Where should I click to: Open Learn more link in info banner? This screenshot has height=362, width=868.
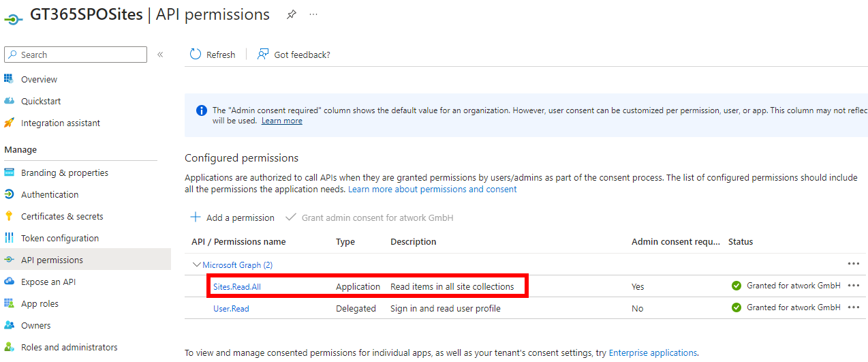point(281,121)
